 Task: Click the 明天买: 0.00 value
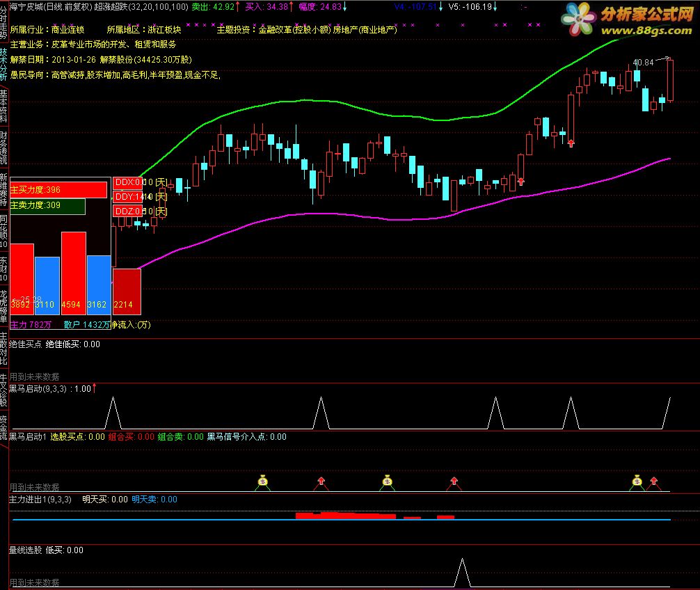[x=105, y=499]
